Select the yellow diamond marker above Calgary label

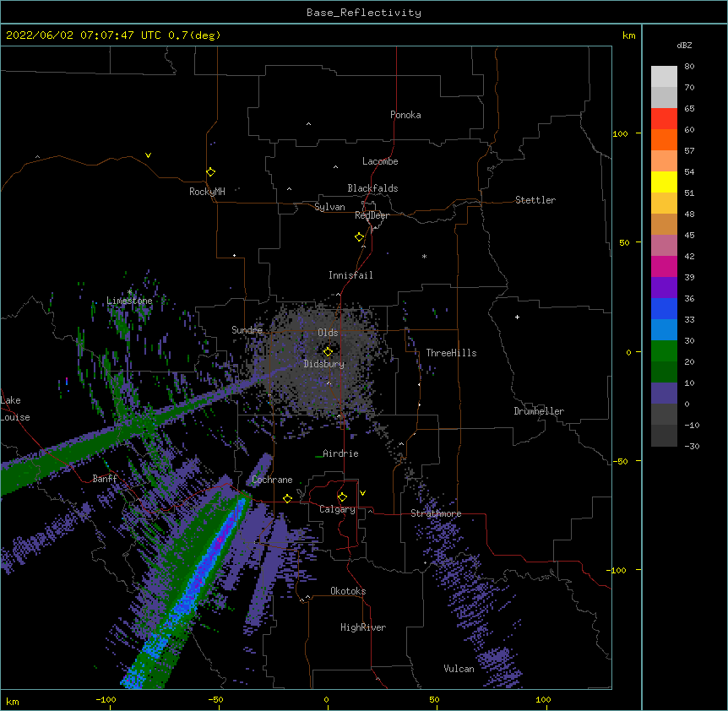pos(342,497)
